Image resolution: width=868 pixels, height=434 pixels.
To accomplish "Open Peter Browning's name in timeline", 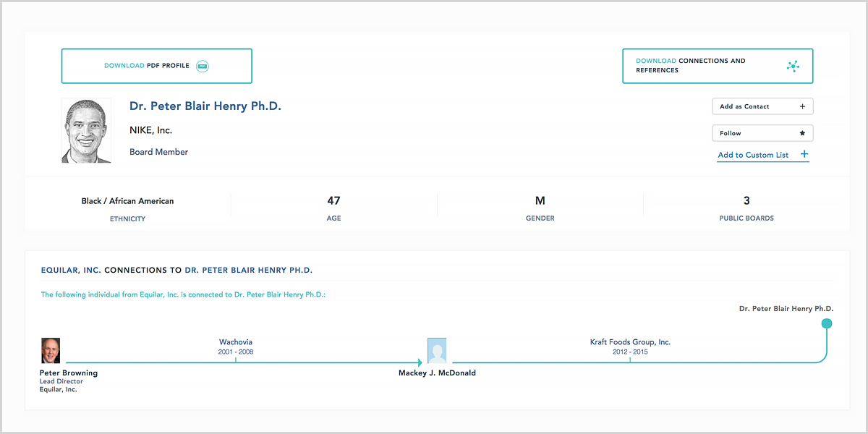I will [x=69, y=373].
